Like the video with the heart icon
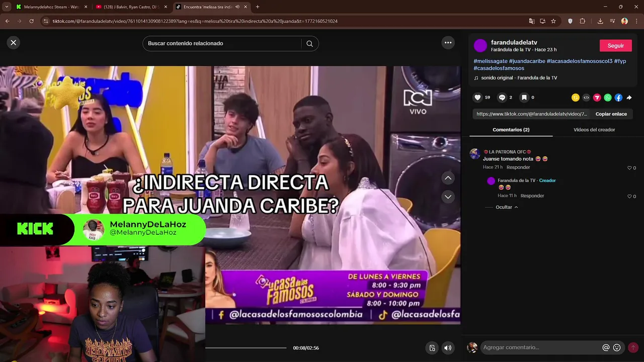The image size is (644, 362). tap(478, 98)
